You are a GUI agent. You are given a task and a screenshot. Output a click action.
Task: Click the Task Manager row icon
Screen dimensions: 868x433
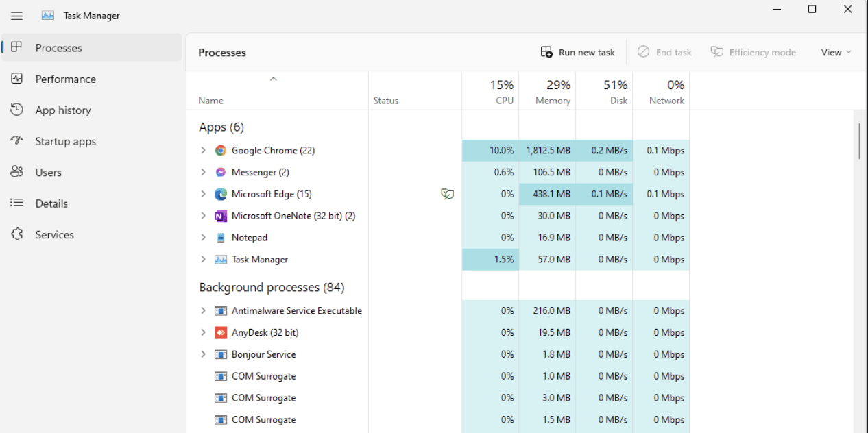(221, 260)
